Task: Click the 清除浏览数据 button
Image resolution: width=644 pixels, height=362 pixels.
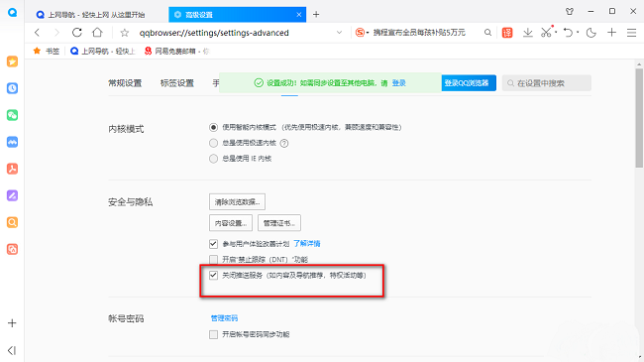Action: [x=237, y=202]
